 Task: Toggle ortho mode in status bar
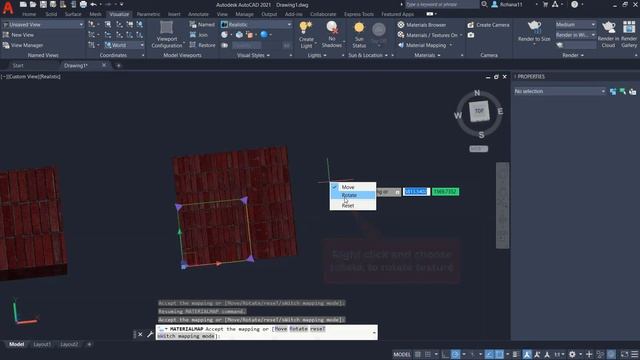click(x=445, y=354)
